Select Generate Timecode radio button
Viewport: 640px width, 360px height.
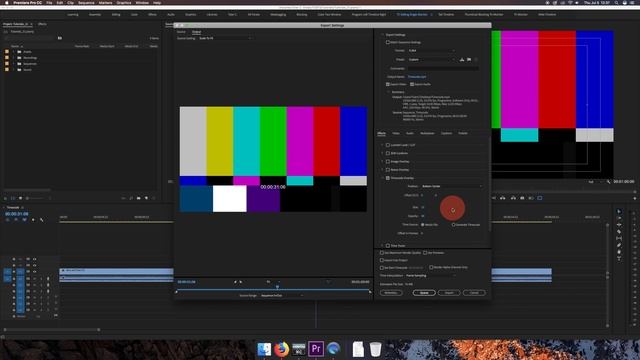point(453,224)
